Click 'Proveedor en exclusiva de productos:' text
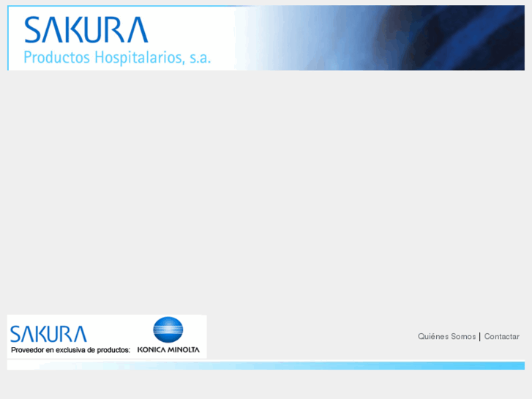Screen dimensions: 532x399 [70, 350]
